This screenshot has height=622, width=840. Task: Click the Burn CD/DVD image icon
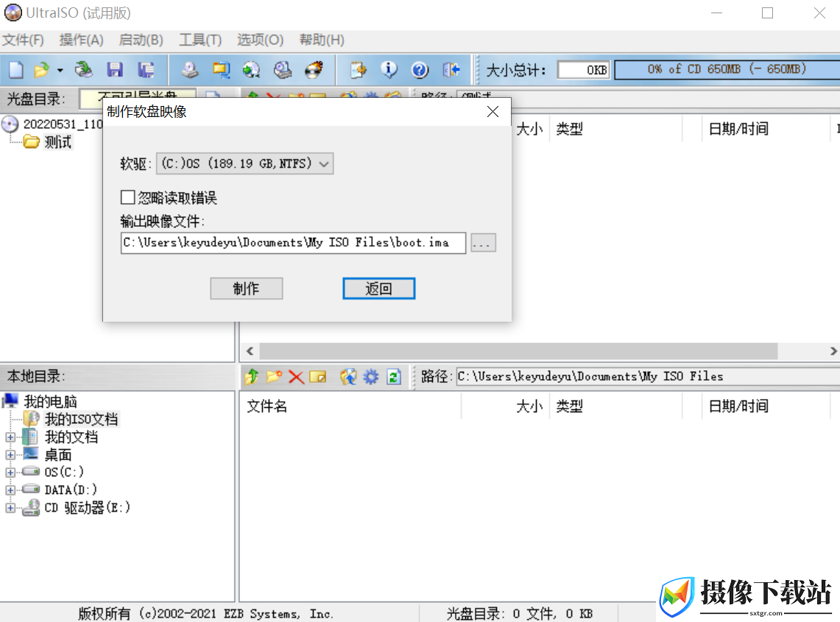click(314, 70)
